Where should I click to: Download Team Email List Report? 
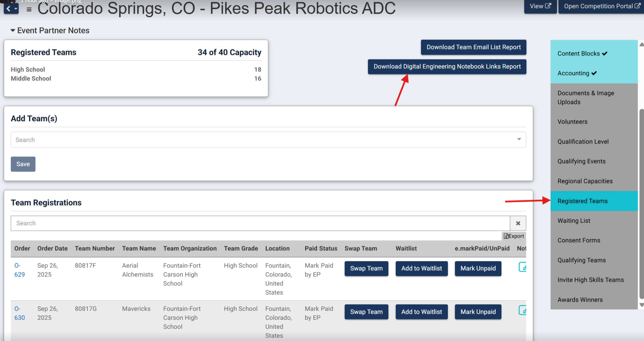point(473,47)
